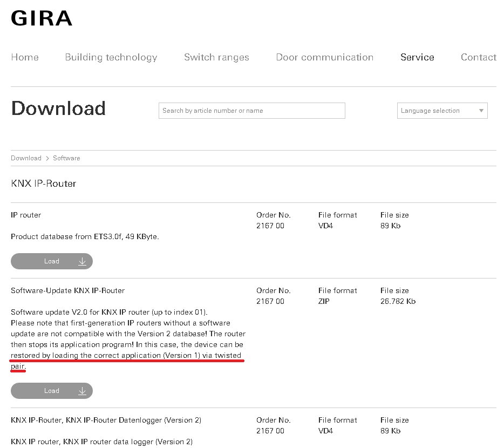Click the Software breadcrumb link

pyautogui.click(x=66, y=158)
